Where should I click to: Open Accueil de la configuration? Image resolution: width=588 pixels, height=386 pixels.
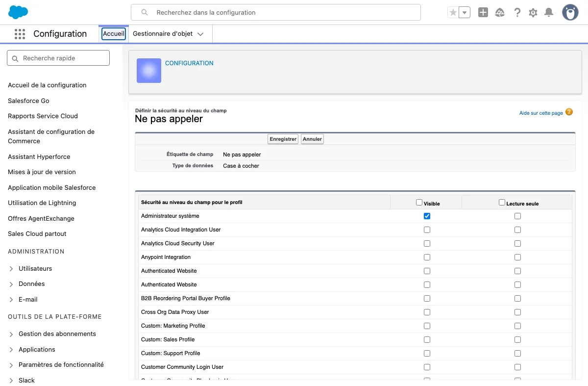[x=47, y=85]
